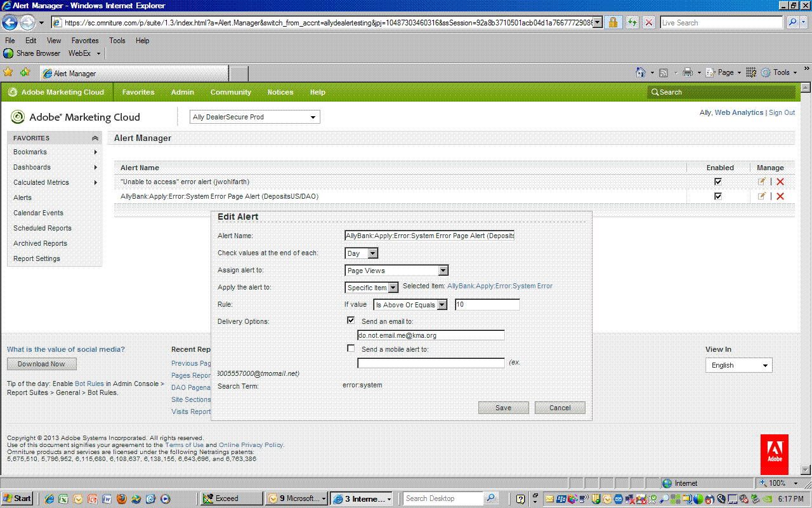Open Admin in the Adobe navigation bar
812x508 pixels.
183,92
